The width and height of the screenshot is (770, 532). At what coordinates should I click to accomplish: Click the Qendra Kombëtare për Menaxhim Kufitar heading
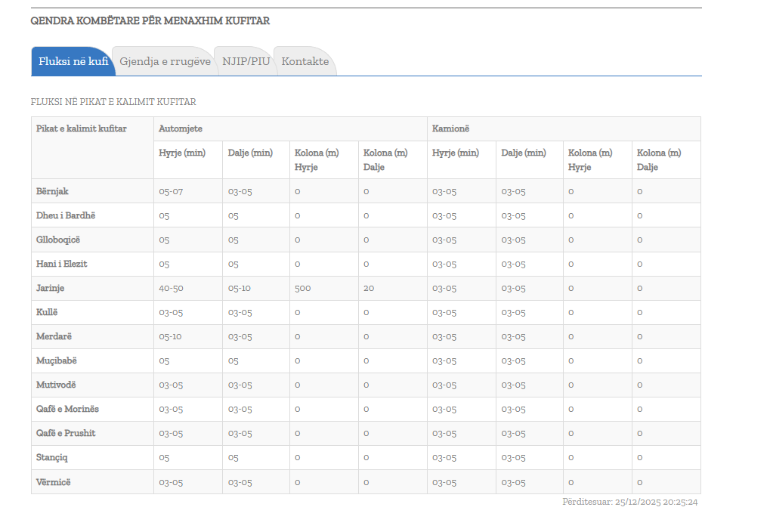pos(150,20)
